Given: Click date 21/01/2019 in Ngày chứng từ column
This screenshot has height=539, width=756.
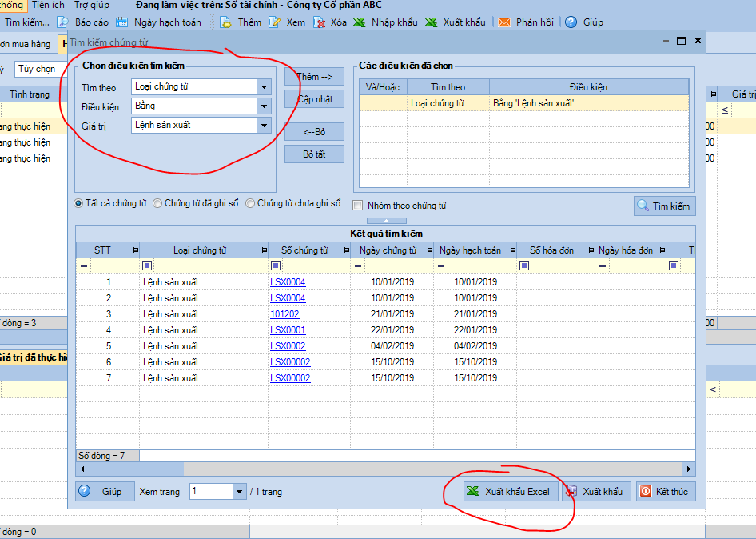Looking at the screenshot, I should click(392, 314).
